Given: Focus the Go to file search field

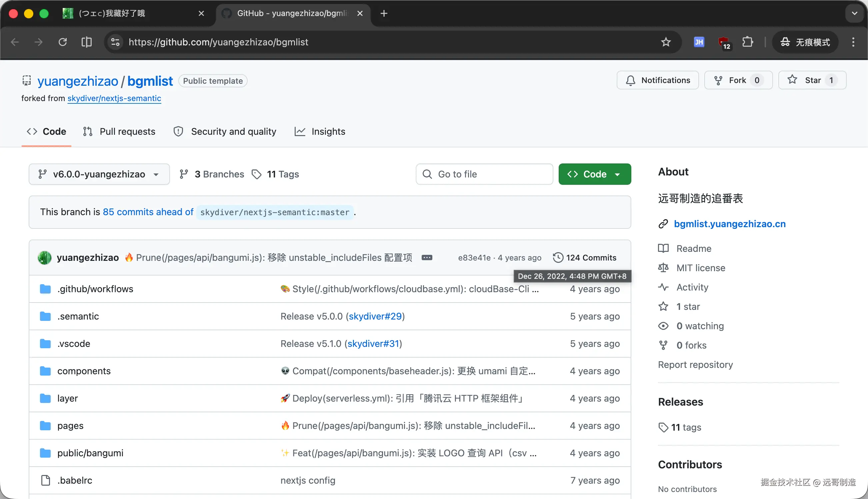Looking at the screenshot, I should [x=484, y=174].
